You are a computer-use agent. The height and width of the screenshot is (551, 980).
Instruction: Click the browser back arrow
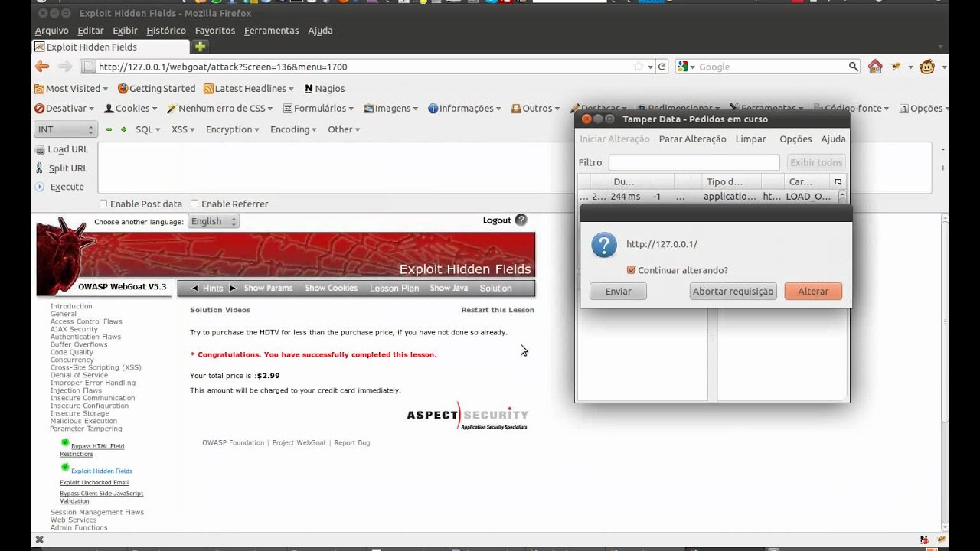point(42,67)
